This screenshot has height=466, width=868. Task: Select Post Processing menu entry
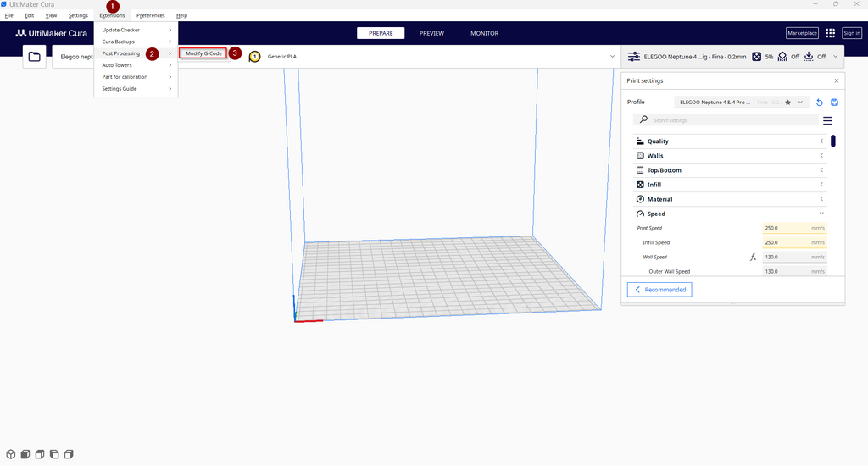[x=136, y=53]
